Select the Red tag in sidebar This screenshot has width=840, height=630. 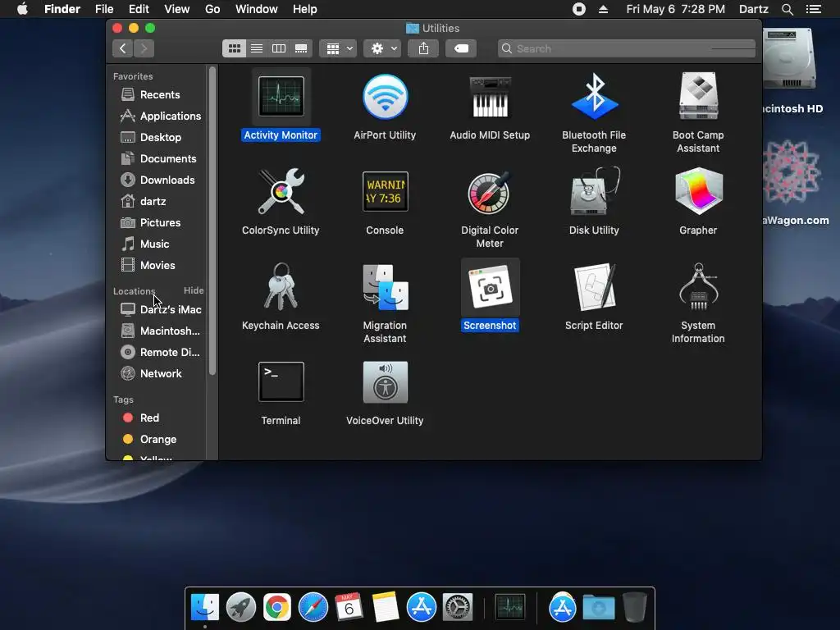[149, 418]
